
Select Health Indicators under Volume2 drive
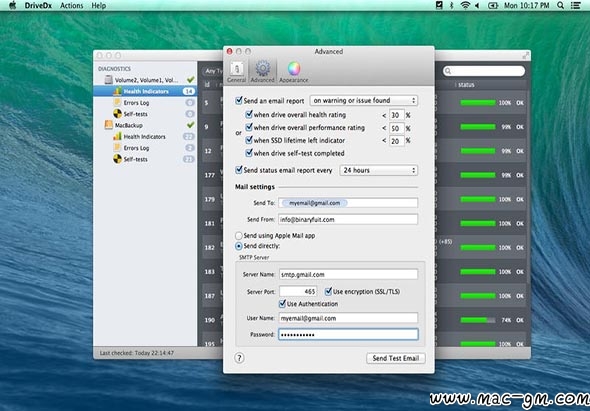(145, 91)
